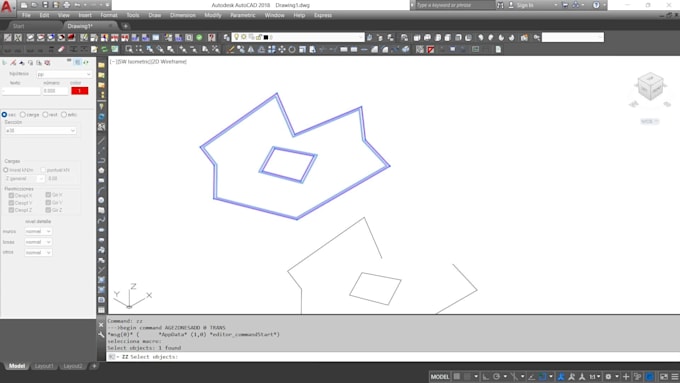Click the green checkmark toolbar icon
The image size is (680, 383).
click(199, 38)
